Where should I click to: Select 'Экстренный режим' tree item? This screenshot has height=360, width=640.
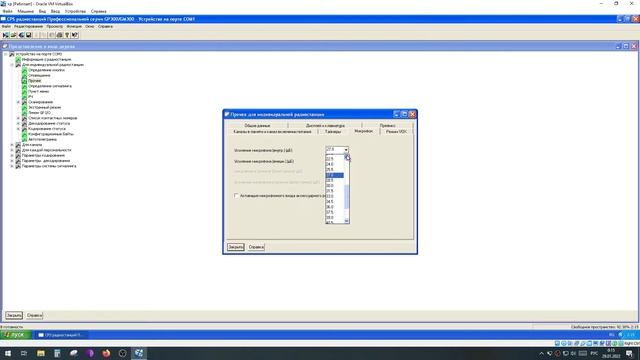click(x=44, y=107)
